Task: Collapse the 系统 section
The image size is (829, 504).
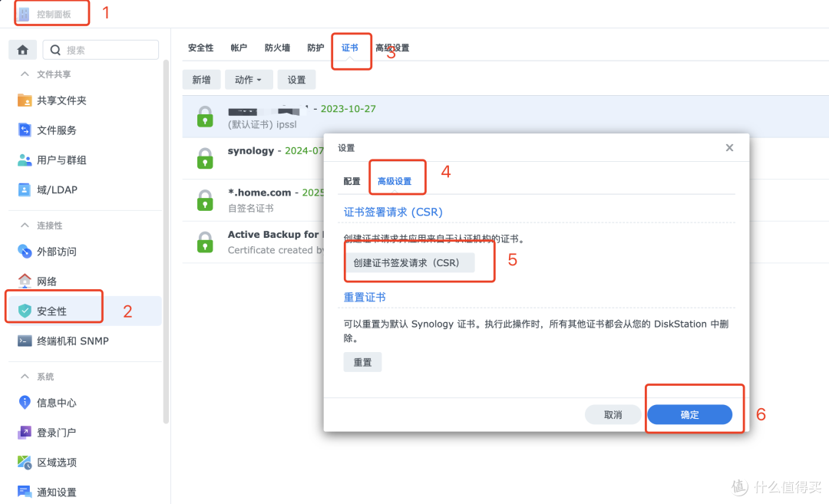Action: tap(25, 377)
